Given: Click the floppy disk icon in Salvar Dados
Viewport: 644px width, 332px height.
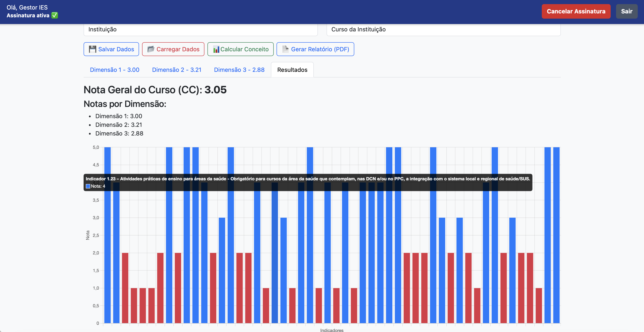Looking at the screenshot, I should coord(92,49).
